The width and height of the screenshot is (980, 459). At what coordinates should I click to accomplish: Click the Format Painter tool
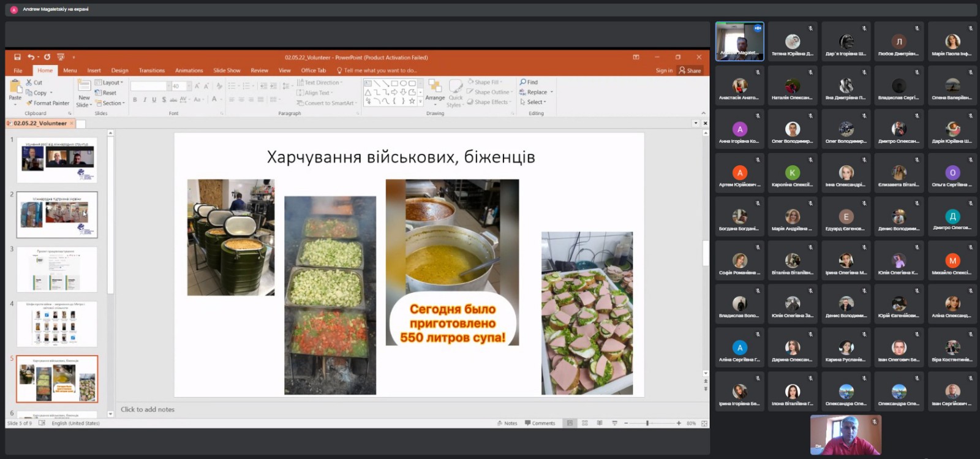pos(48,103)
